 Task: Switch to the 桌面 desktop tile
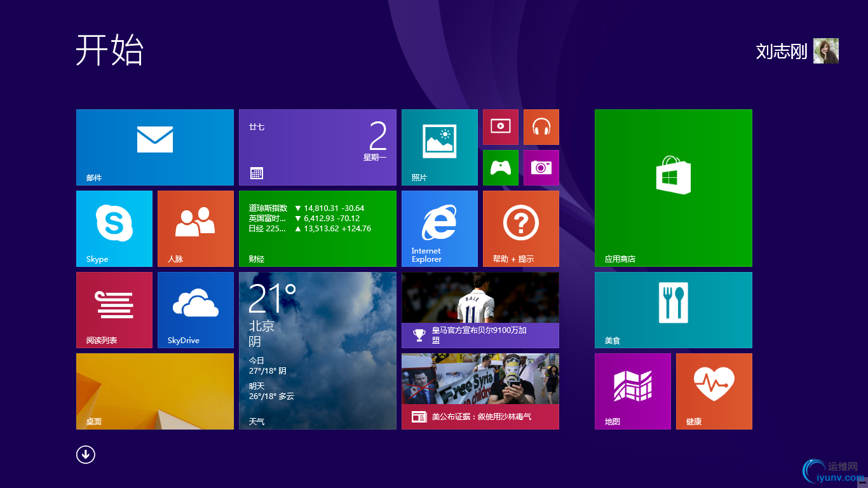[x=155, y=391]
